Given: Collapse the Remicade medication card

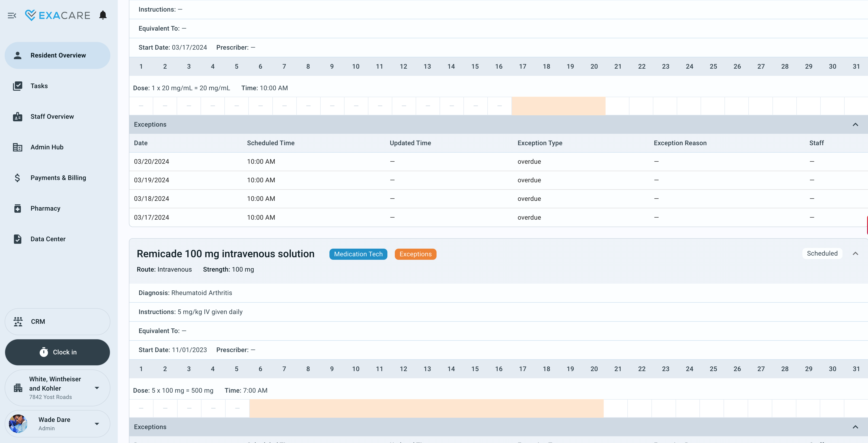Looking at the screenshot, I should [855, 254].
